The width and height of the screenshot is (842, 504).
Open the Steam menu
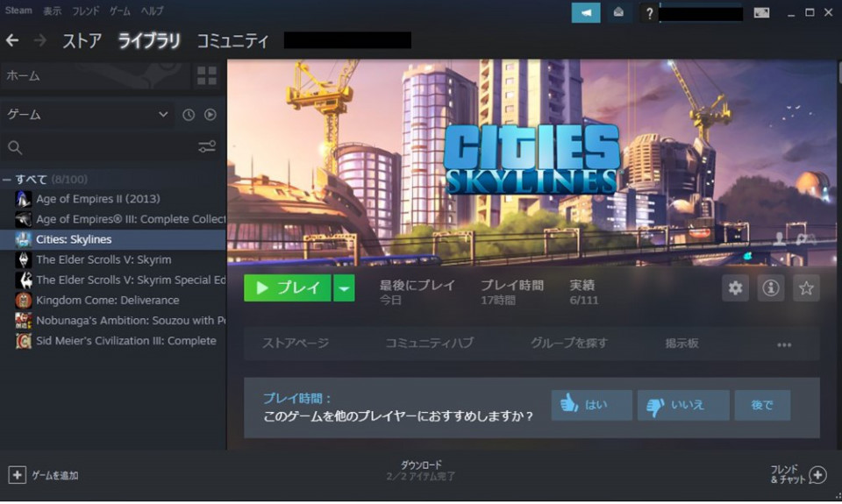(18, 11)
